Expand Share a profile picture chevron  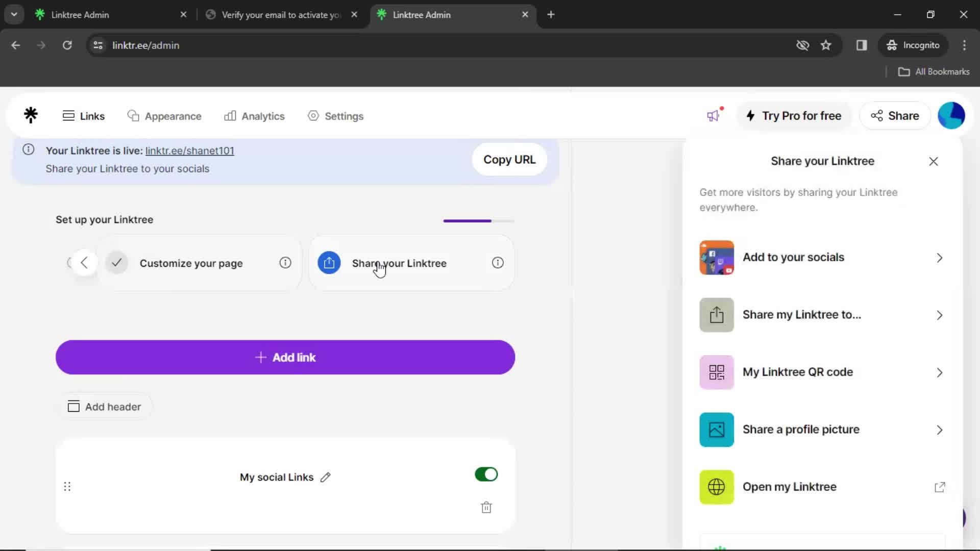pos(940,430)
